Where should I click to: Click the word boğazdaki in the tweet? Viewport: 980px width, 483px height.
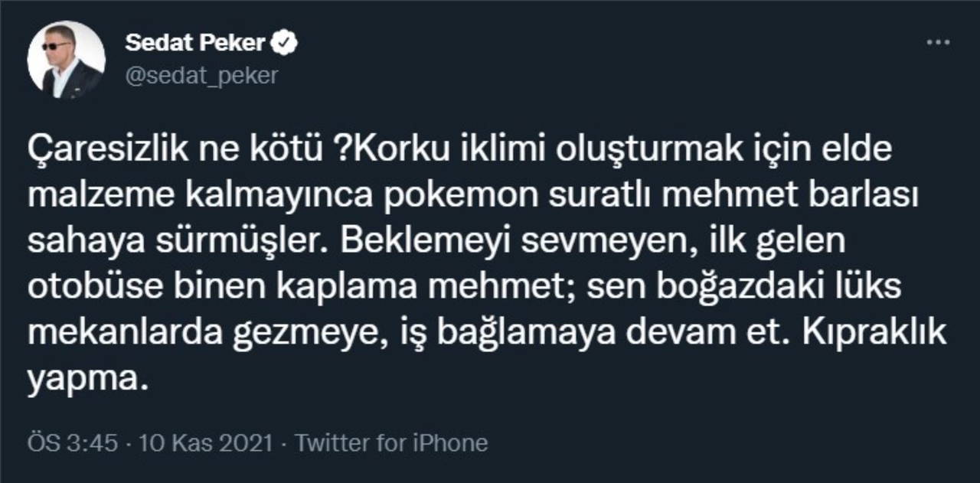point(686,288)
